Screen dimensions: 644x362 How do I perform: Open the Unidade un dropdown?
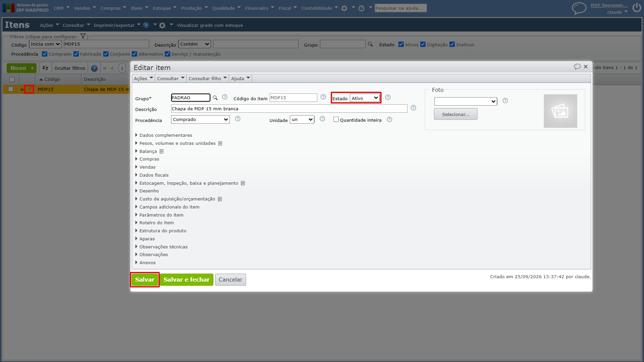302,119
